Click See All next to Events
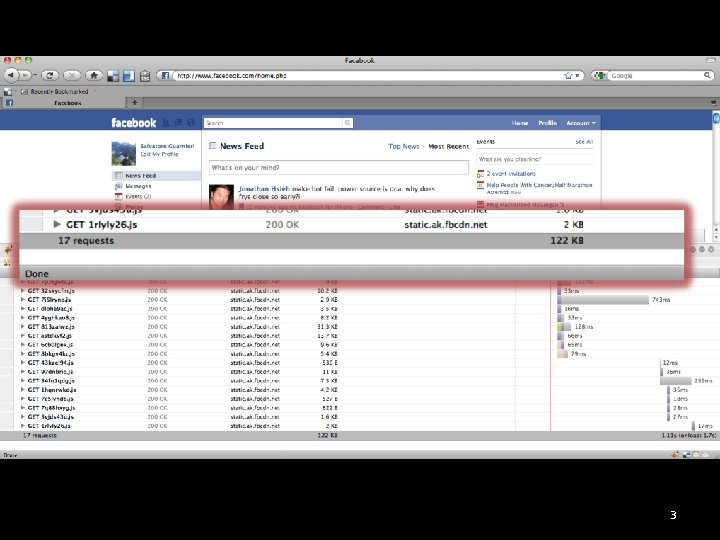Image resolution: width=720 pixels, height=540 pixels. point(584,142)
